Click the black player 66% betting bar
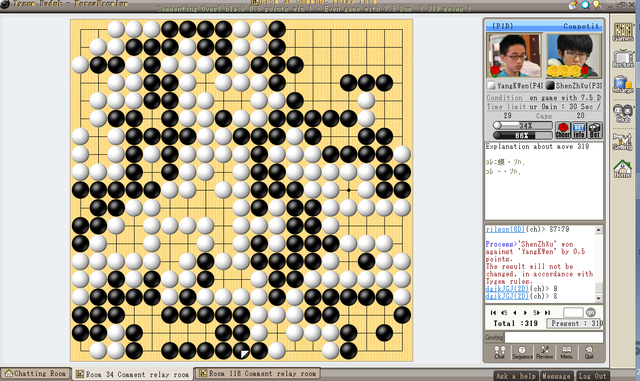 [x=522, y=135]
